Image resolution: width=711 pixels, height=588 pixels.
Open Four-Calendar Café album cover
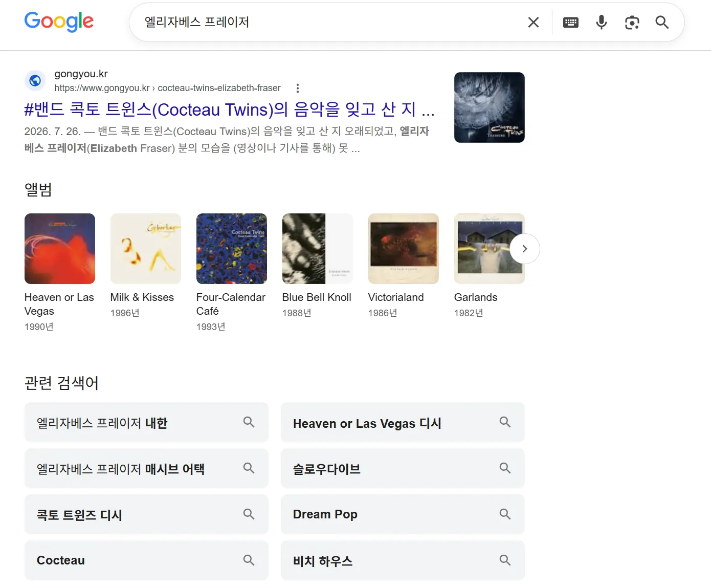[232, 249]
